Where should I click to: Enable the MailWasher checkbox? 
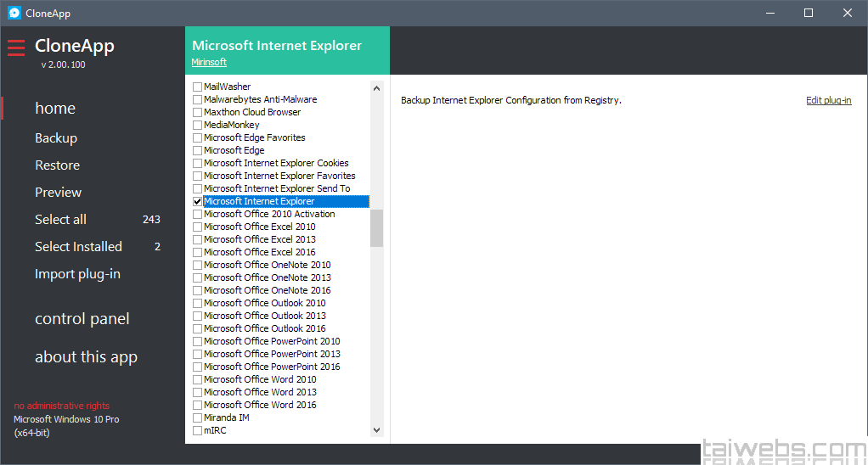(198, 87)
